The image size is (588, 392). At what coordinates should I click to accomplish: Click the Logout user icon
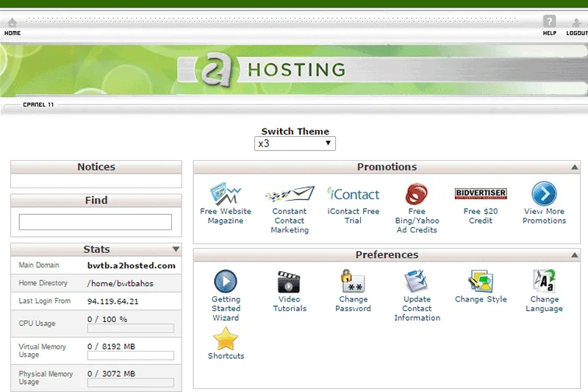[x=577, y=23]
